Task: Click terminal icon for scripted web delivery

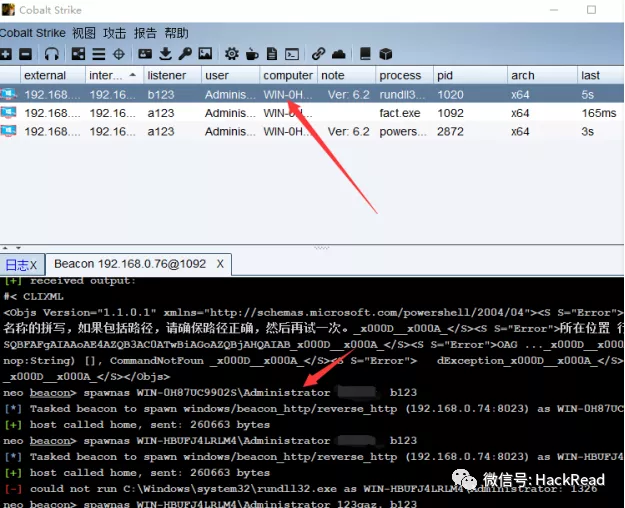Action: [x=292, y=54]
